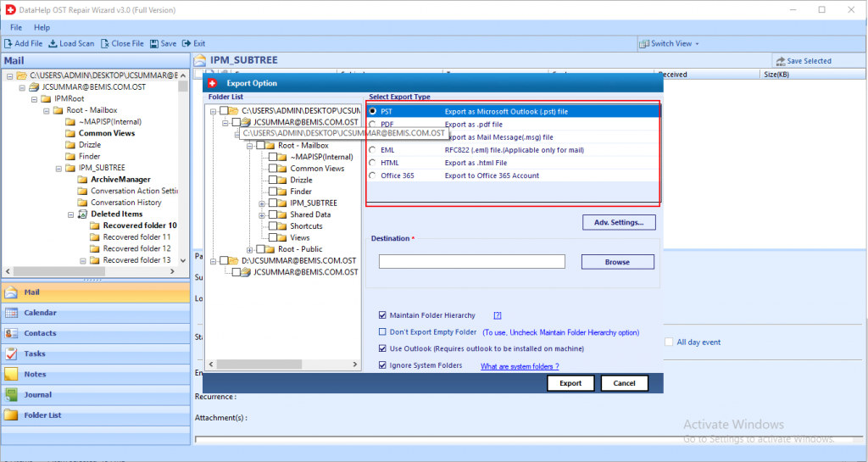The width and height of the screenshot is (868, 462).
Task: Check the Finder folder checkbox in Folder List
Action: [x=273, y=192]
